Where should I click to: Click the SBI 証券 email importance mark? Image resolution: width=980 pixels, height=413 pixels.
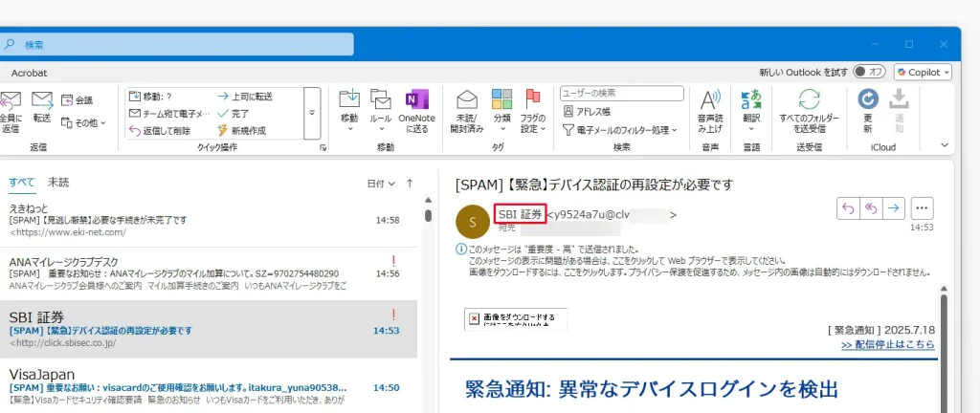pyautogui.click(x=393, y=314)
